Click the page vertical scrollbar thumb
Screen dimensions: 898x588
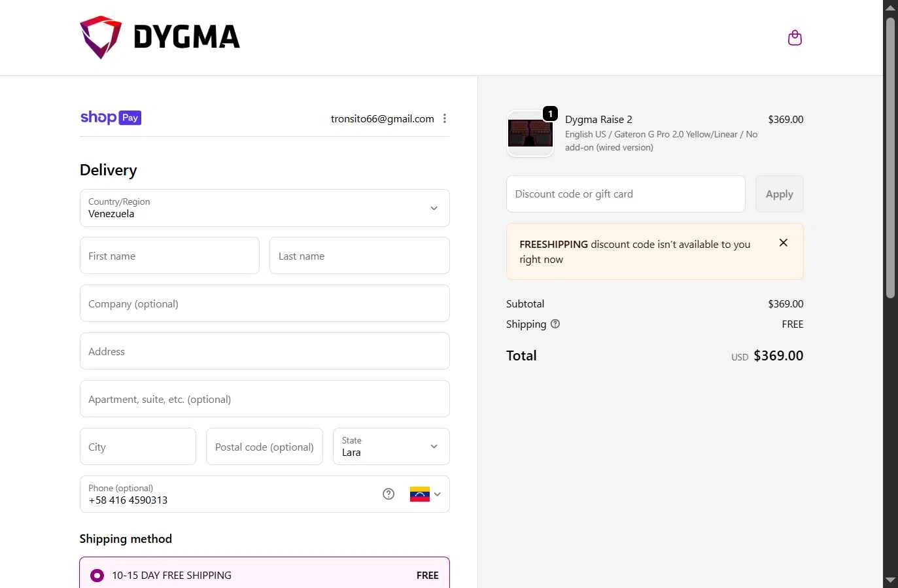[890, 157]
